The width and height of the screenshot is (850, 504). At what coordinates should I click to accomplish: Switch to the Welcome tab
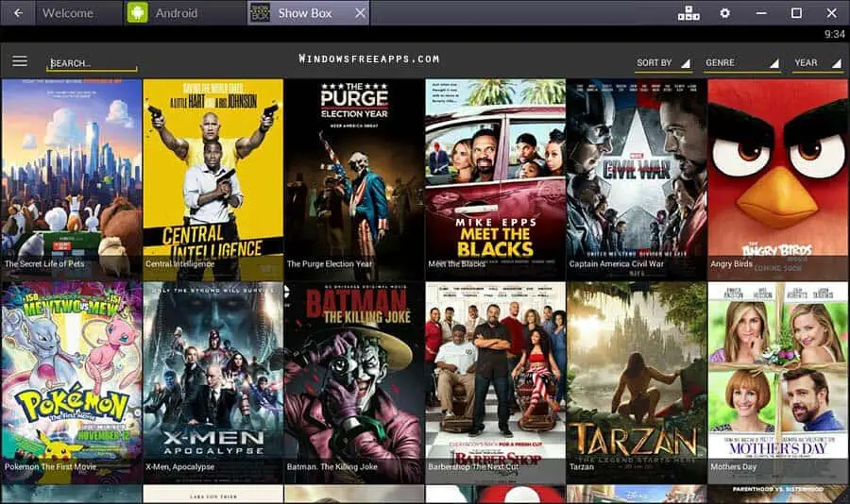pyautogui.click(x=79, y=13)
